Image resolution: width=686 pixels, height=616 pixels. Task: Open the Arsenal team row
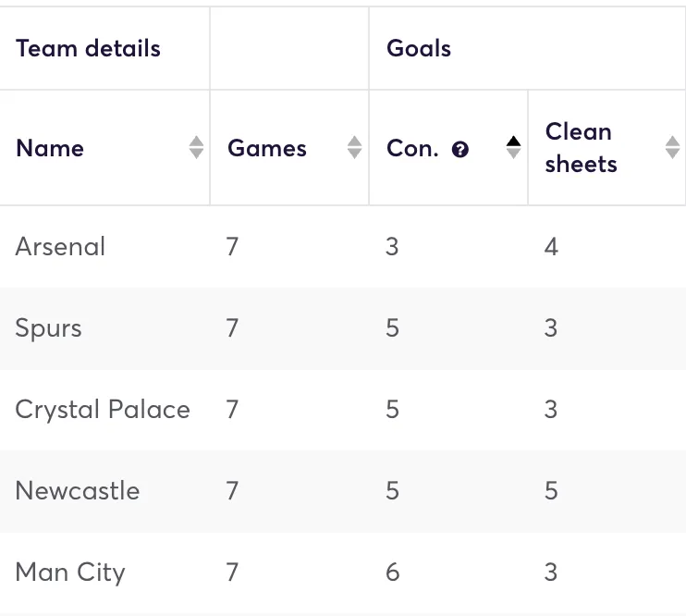tap(61, 247)
